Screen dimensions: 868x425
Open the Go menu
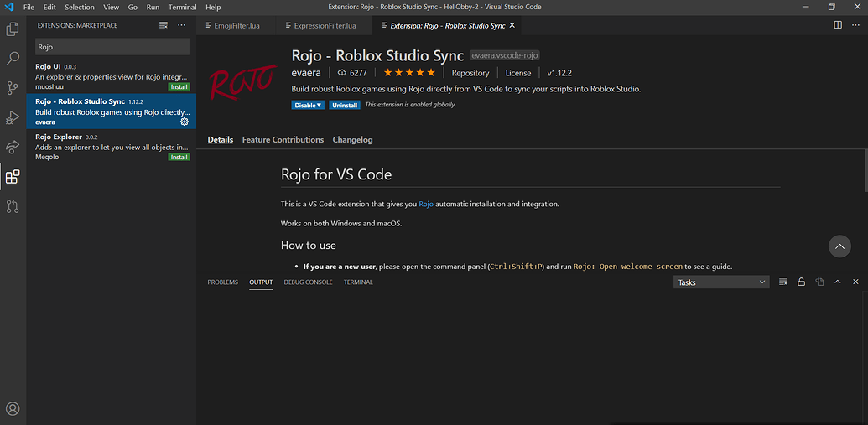[133, 8]
